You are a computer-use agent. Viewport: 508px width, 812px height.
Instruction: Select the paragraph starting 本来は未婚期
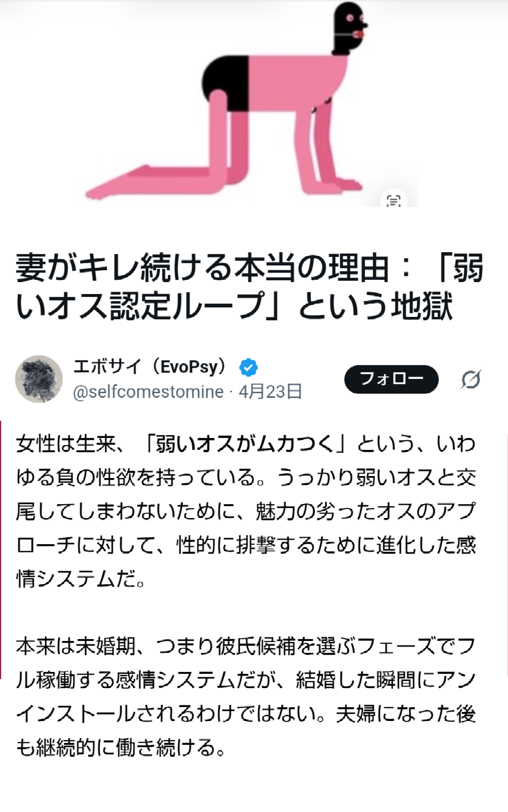(x=246, y=697)
